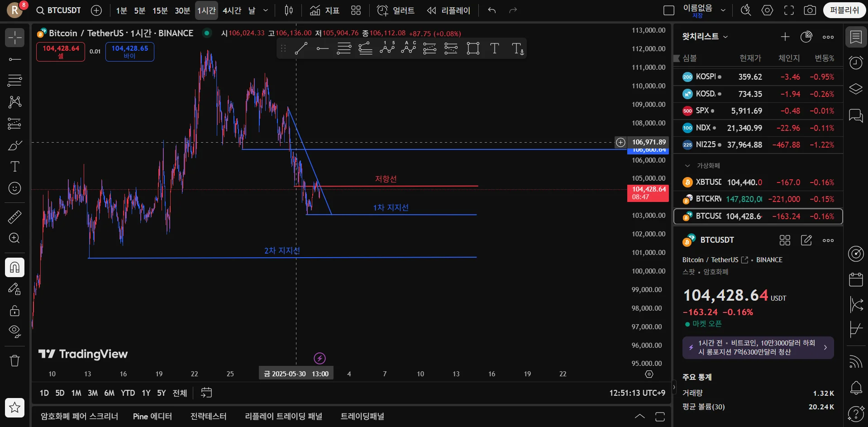This screenshot has height=427, width=868.
Task: Open notifications bell in right sidebar
Action: [x=856, y=388]
